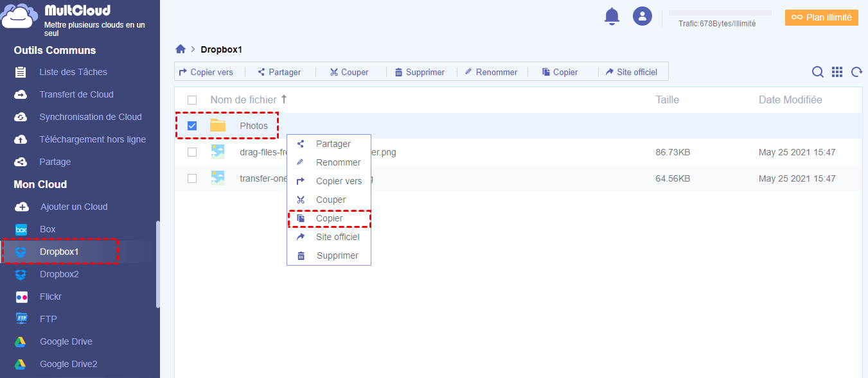This screenshot has width=868, height=378.
Task: Click the Synchronisation de Cloud icon
Action: tap(21, 117)
